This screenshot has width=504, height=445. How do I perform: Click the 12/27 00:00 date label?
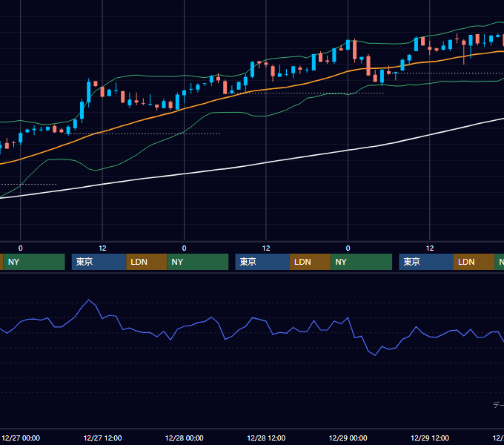coord(21,438)
